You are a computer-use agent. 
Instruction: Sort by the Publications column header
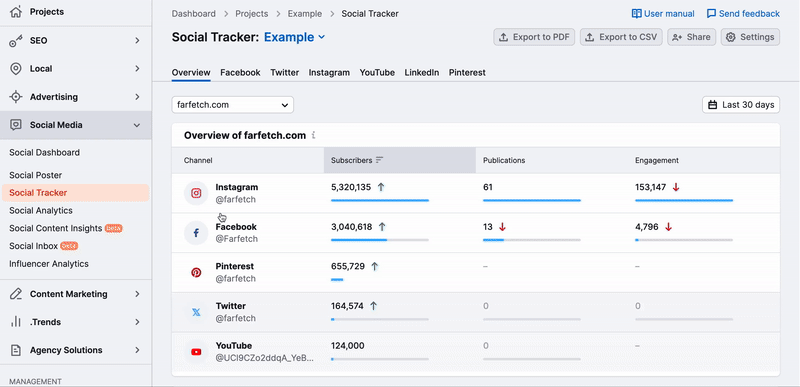[504, 160]
